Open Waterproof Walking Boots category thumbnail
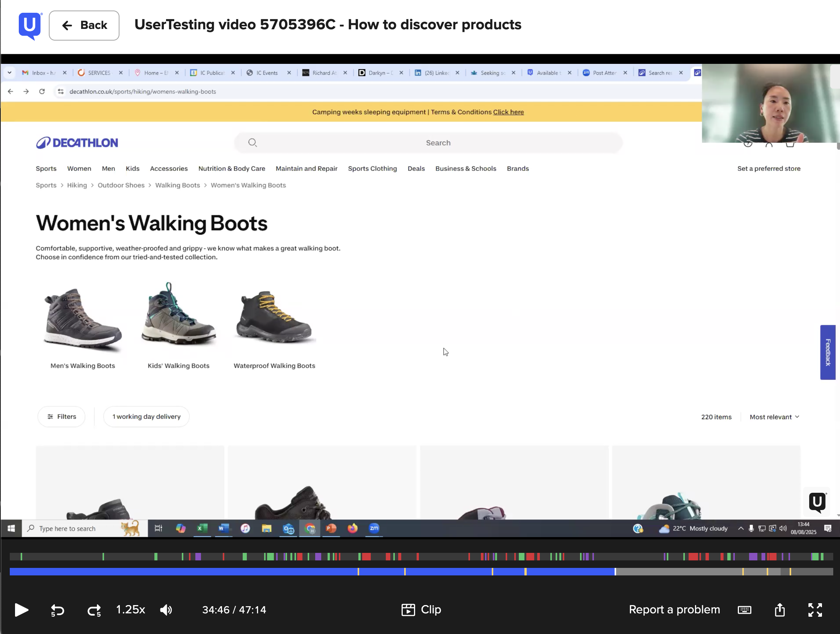 (x=274, y=325)
